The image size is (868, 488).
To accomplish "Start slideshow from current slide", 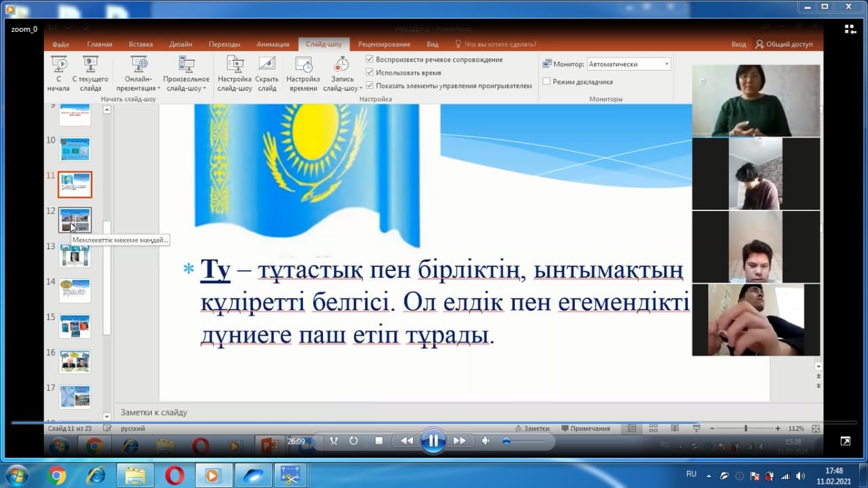I will [90, 65].
